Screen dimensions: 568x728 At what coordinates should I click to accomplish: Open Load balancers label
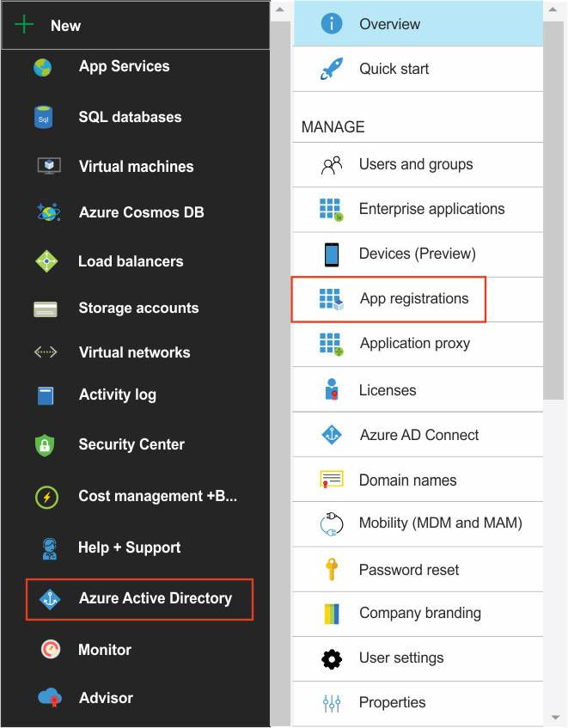(x=131, y=261)
